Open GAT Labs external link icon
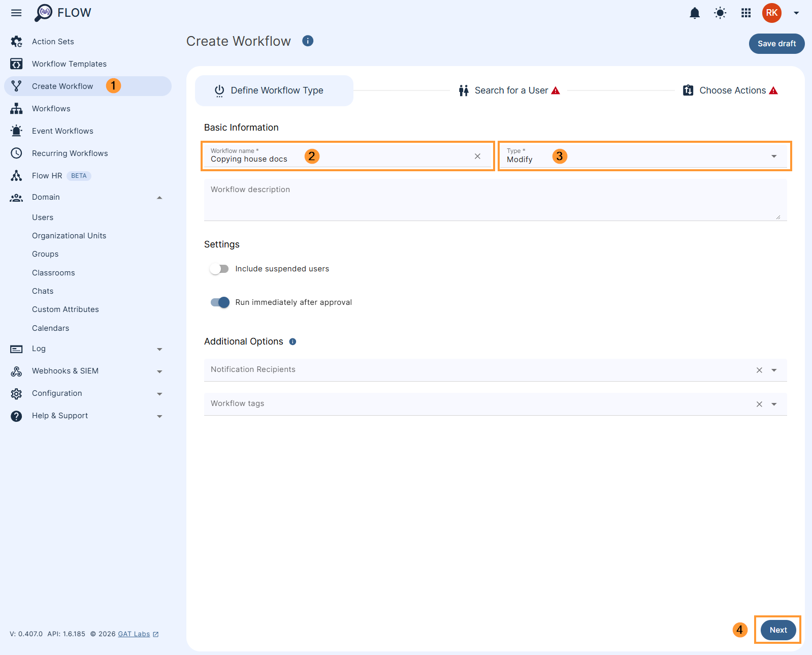Screen dimensions: 812x655 coord(156,635)
